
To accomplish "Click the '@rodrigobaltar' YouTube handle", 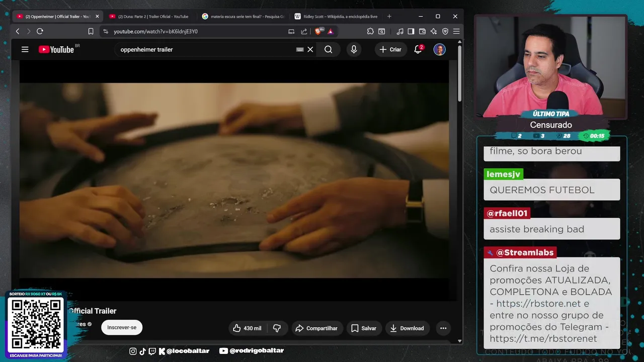I will coord(257,351).
